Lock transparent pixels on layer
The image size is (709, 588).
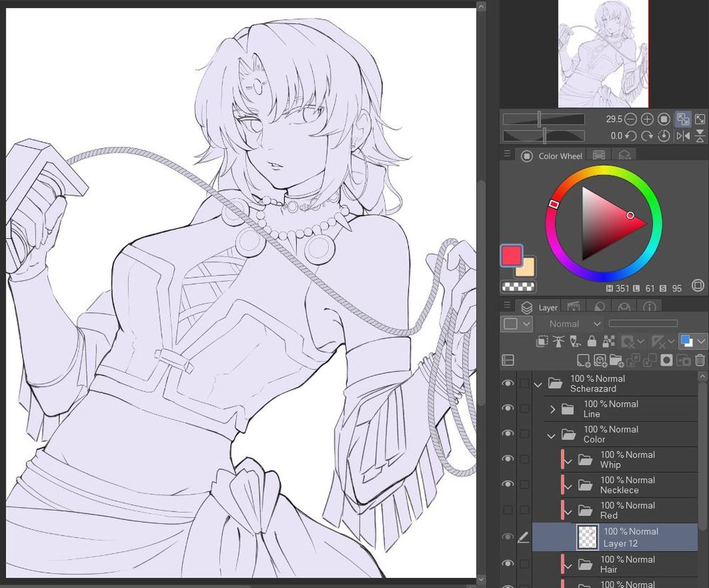608,341
